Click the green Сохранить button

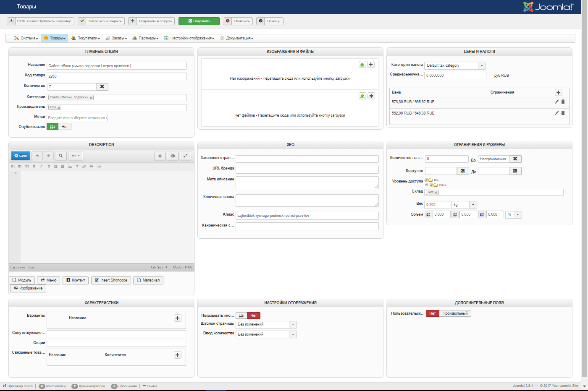199,21
